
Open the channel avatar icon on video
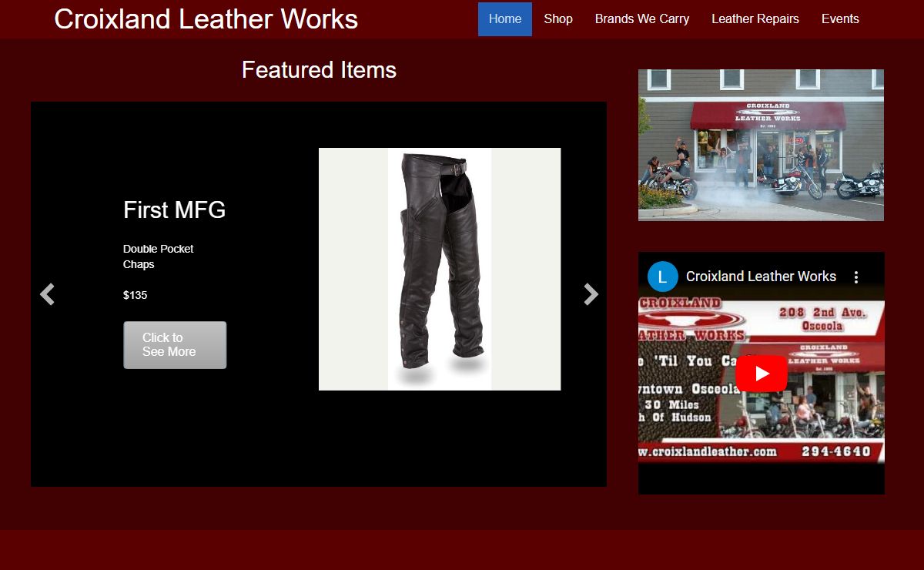[x=662, y=277]
